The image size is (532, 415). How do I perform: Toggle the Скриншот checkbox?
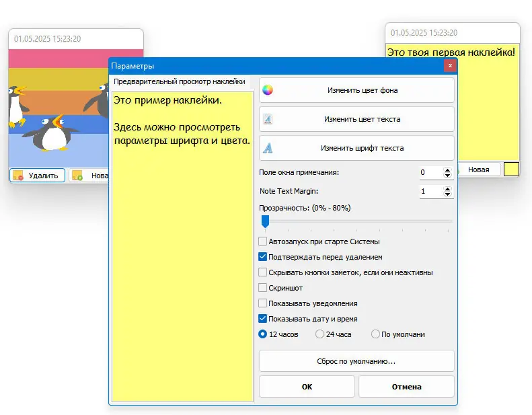[262, 288]
